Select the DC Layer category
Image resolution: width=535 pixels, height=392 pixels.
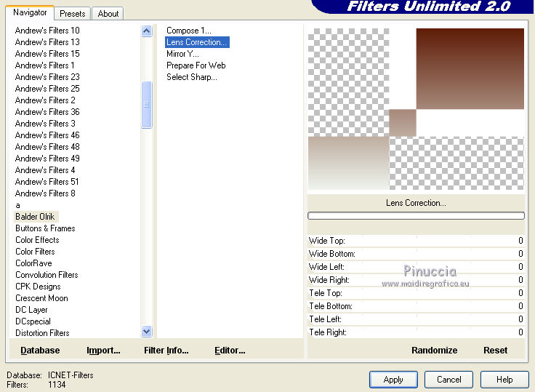(31, 310)
